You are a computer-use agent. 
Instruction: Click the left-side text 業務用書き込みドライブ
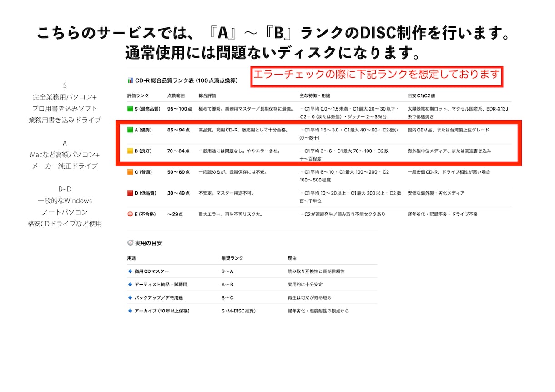pyautogui.click(x=65, y=120)
